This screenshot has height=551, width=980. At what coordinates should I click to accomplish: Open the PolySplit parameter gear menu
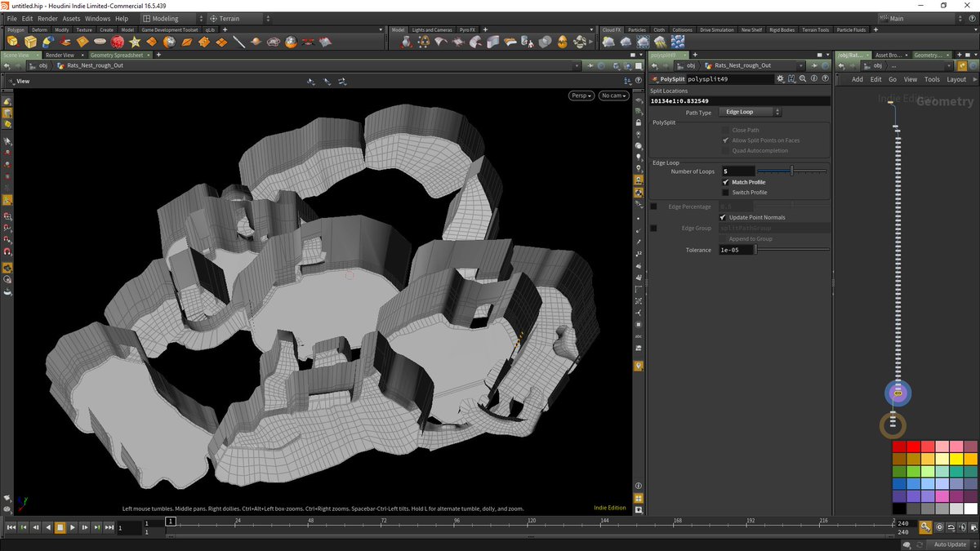[781, 79]
